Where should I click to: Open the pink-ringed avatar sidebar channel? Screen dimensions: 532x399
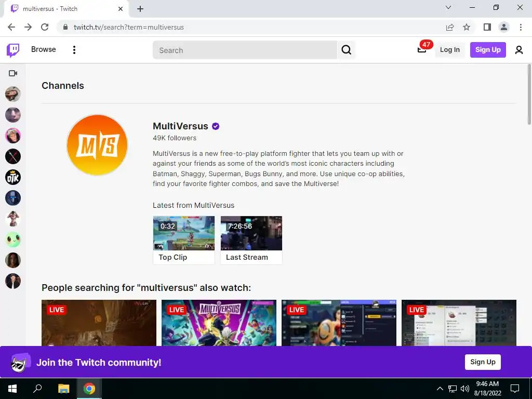coord(13,136)
